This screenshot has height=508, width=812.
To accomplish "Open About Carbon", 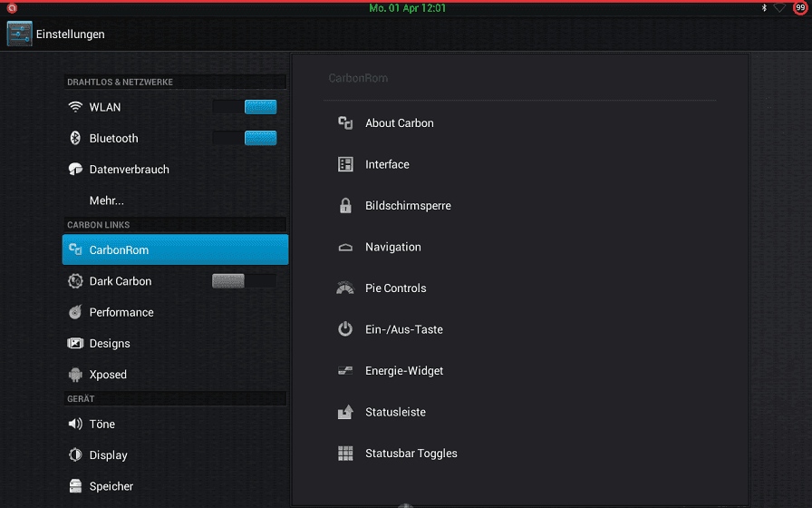I will tap(520, 122).
